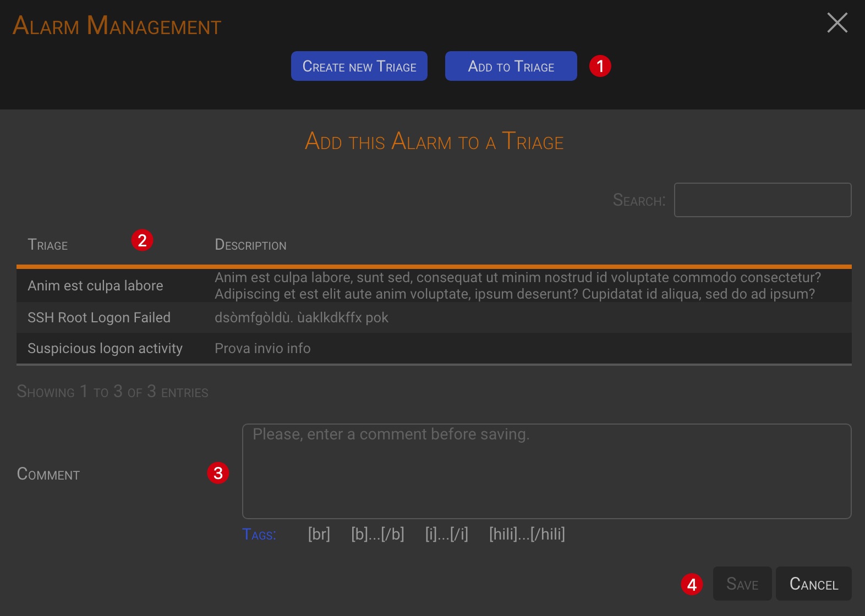Screen dimensions: 865x616
Task: Insert the bold [b]...[/b] tag
Action: [377, 534]
